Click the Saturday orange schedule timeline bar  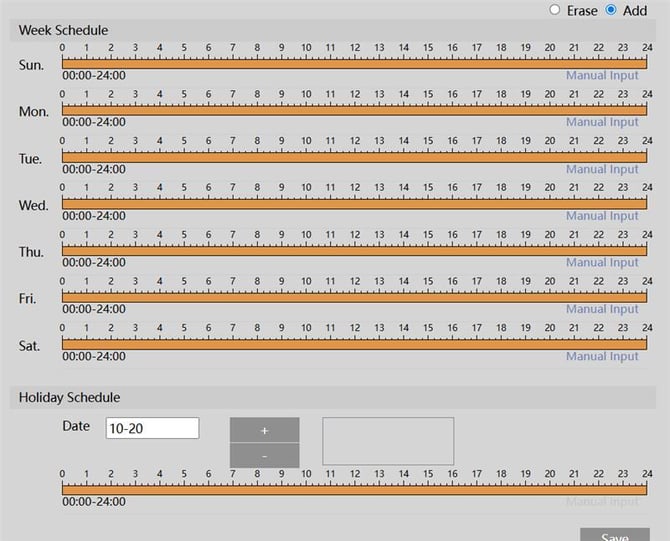pos(355,344)
